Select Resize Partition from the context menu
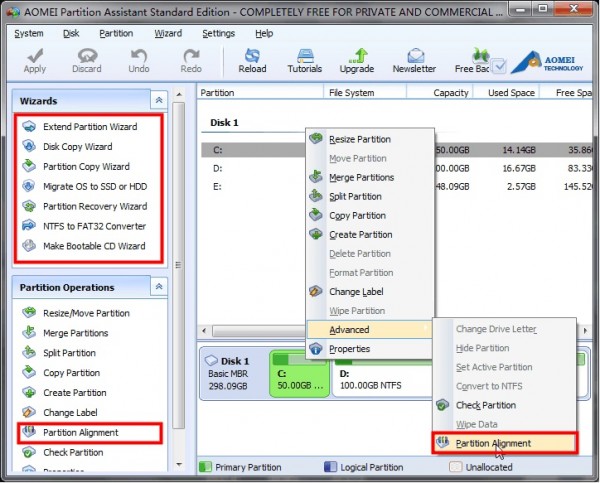600x483 pixels. (360, 139)
